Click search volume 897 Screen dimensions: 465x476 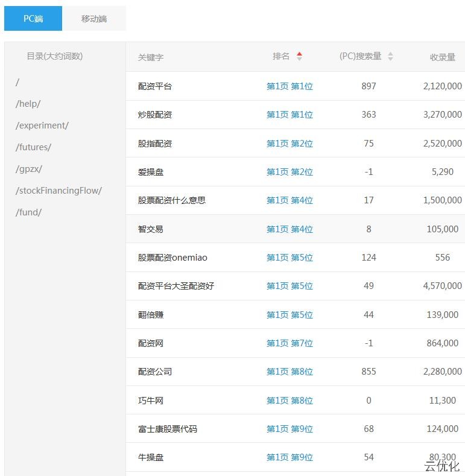pyautogui.click(x=369, y=86)
